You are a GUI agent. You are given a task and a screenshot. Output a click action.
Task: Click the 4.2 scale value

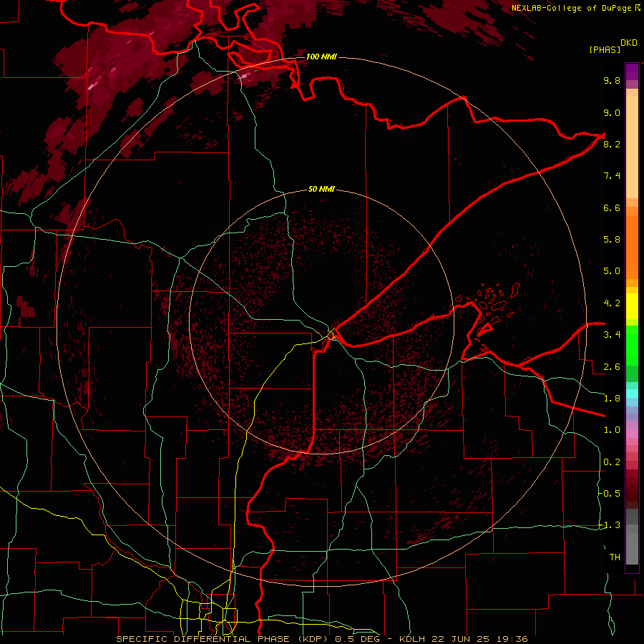tap(612, 303)
